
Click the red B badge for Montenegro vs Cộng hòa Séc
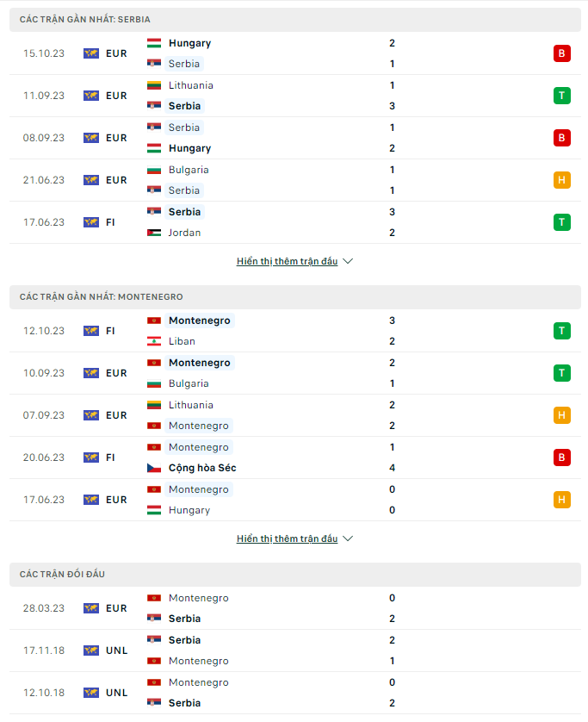(562, 457)
